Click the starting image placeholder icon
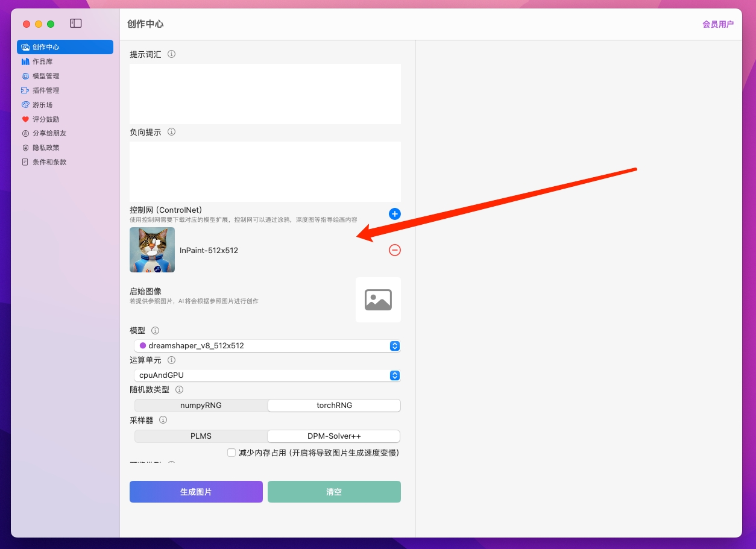756x549 pixels. (378, 300)
